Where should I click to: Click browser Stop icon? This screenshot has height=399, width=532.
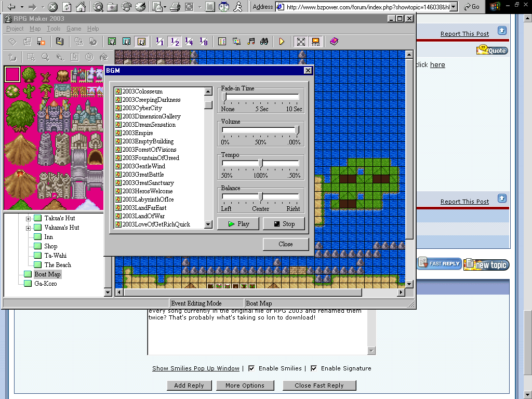[x=52, y=6]
